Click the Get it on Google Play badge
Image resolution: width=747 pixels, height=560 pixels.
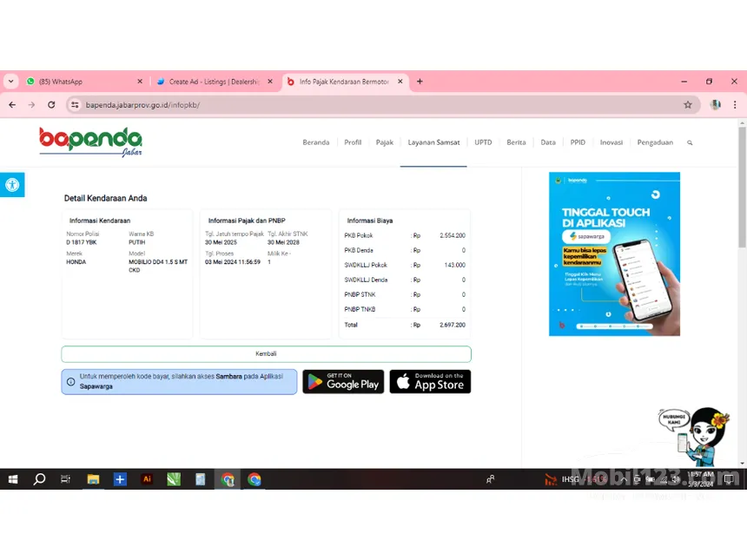(x=343, y=382)
